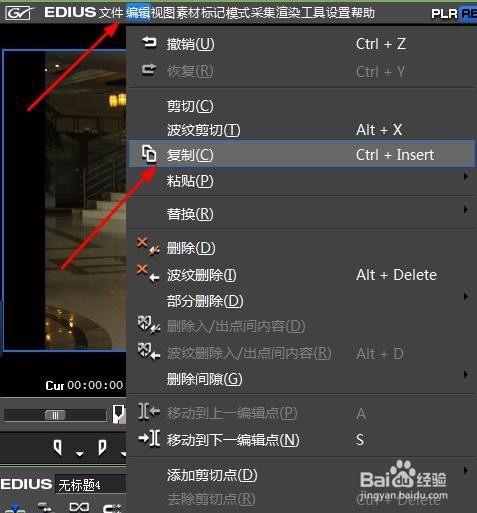Click icon beside 波纹删除入/出点间内容
Viewport: 477px width, 513px height.
click(x=149, y=351)
